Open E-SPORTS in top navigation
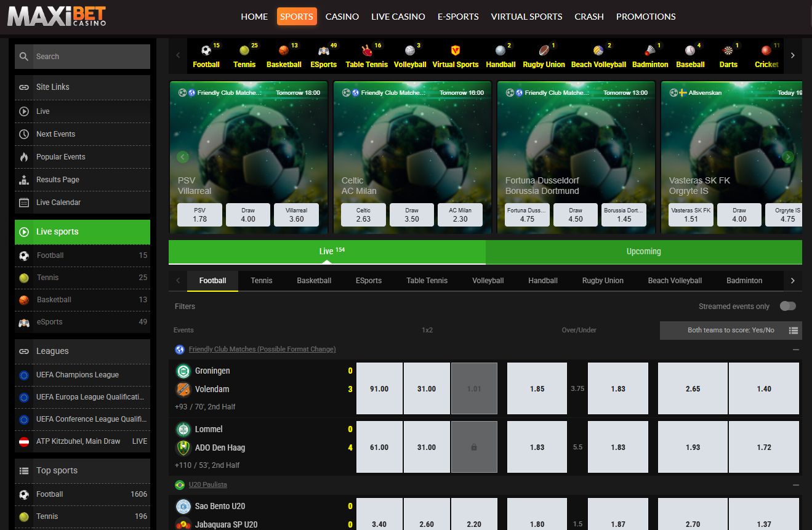Image resolution: width=812 pixels, height=530 pixels. point(458,17)
